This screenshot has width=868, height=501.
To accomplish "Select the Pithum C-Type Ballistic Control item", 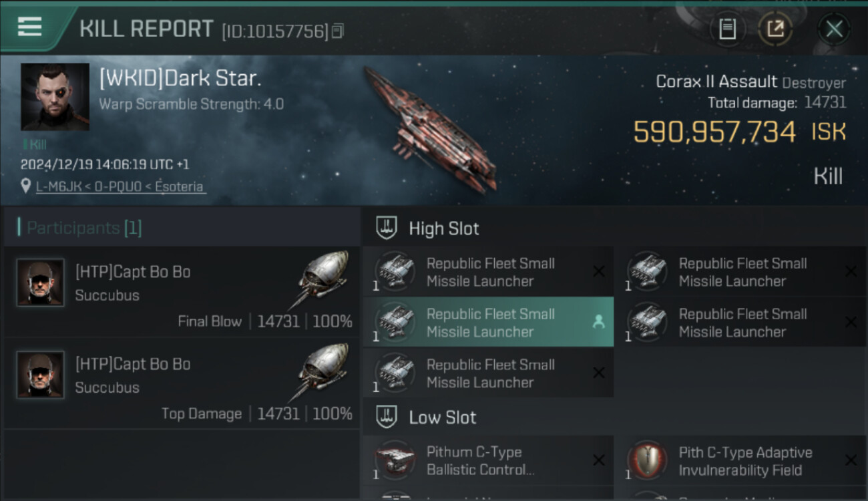I will pos(480,461).
